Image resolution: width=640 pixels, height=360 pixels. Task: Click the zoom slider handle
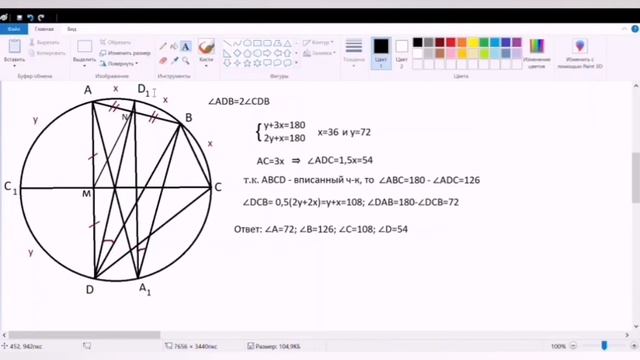604,346
